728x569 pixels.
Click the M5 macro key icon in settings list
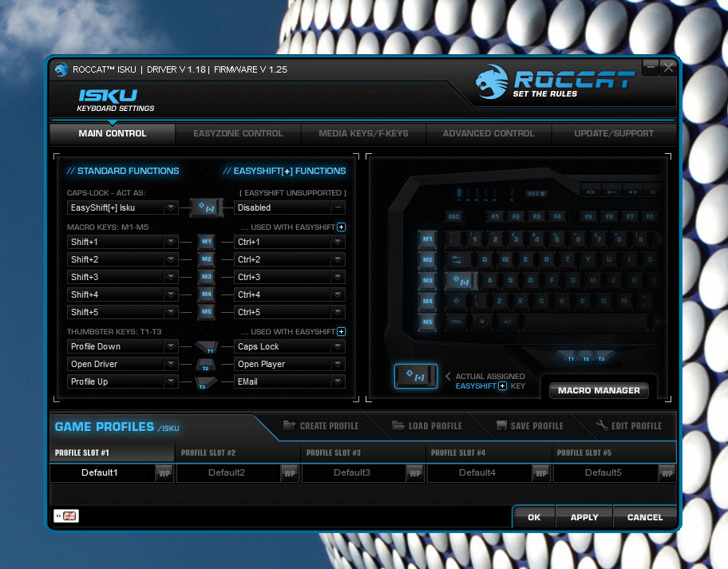pos(206,312)
